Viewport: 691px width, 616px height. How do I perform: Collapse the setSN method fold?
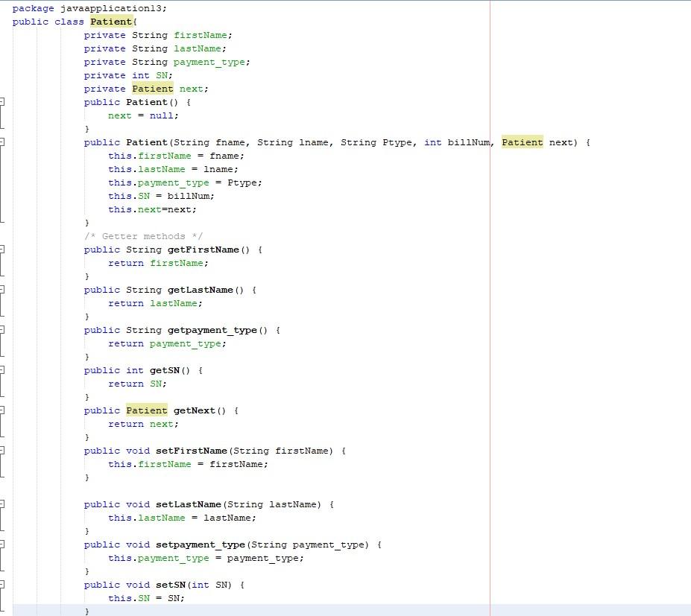coord(3,585)
